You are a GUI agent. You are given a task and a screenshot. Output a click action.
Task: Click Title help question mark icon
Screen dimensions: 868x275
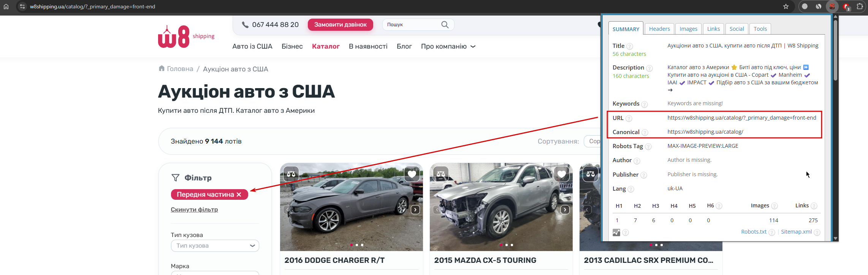[x=630, y=46]
